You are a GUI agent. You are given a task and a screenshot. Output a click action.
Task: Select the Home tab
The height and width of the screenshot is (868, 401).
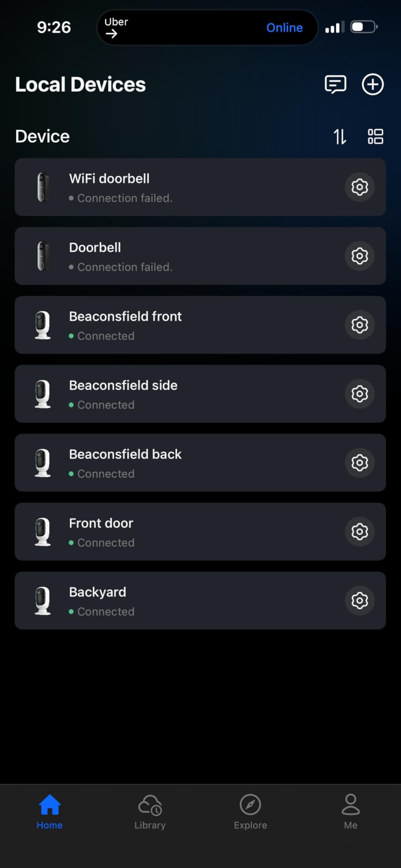click(50, 812)
